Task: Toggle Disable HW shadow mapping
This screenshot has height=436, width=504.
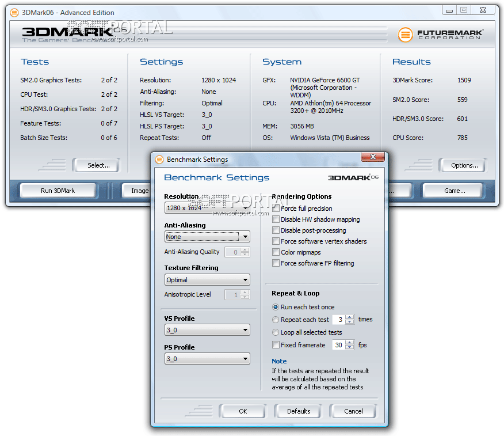Action: 276,219
